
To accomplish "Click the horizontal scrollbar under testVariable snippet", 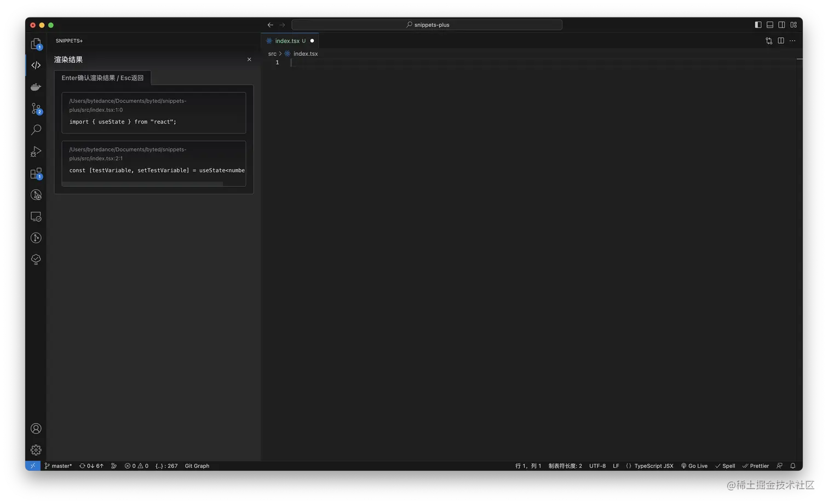I will point(142,184).
